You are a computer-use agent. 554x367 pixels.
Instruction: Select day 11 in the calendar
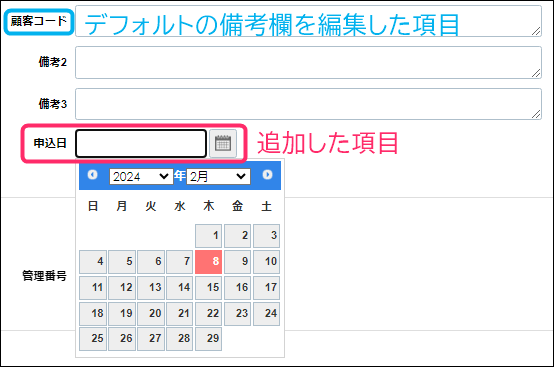pyautogui.click(x=93, y=288)
